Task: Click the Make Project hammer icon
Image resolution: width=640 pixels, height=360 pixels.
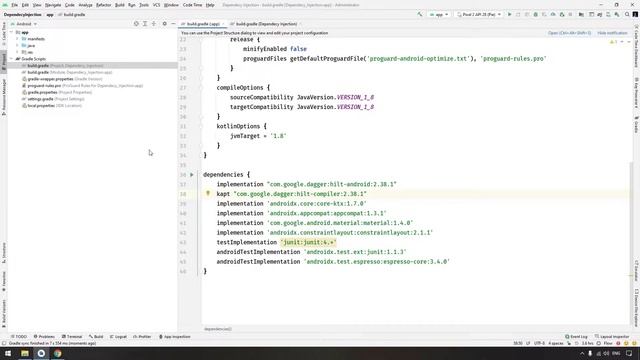Action: point(420,14)
